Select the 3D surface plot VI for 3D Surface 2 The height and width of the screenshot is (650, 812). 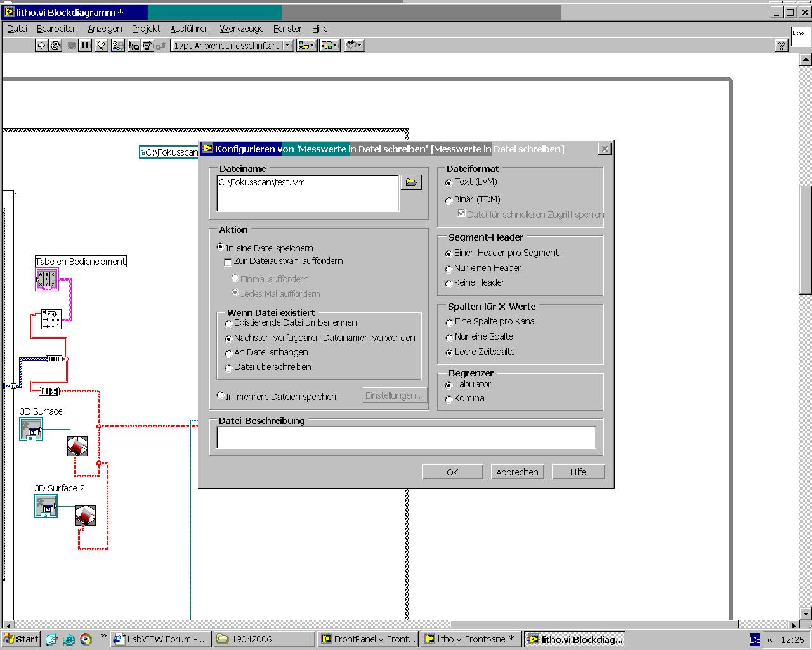pyautogui.click(x=86, y=515)
